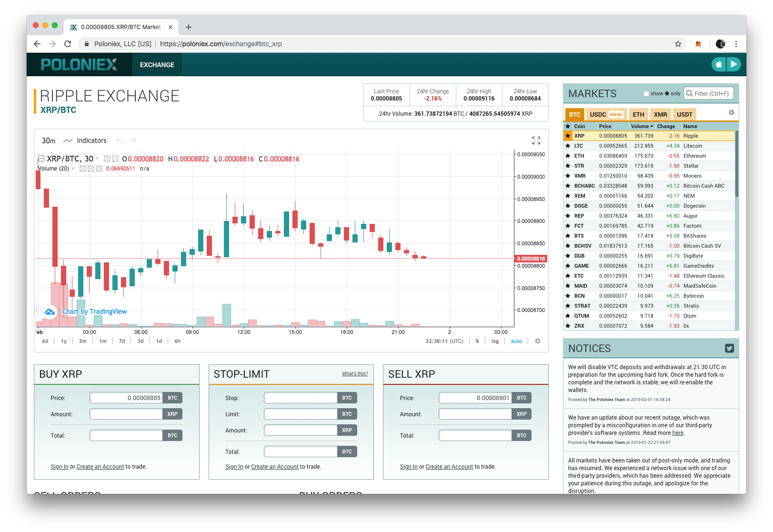Image resolution: width=773 pixels, height=532 pixels.
Task: Toggle favorite star for ETH row
Action: tap(568, 156)
